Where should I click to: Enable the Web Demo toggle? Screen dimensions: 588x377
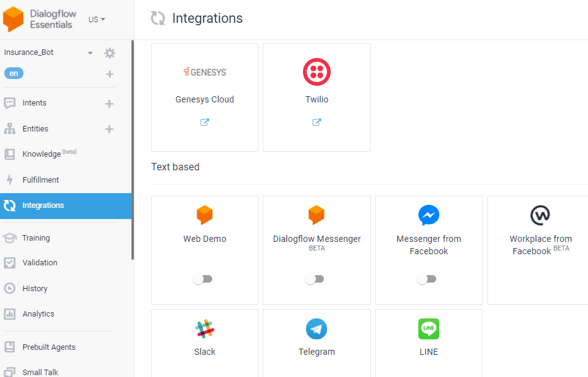[x=203, y=279]
